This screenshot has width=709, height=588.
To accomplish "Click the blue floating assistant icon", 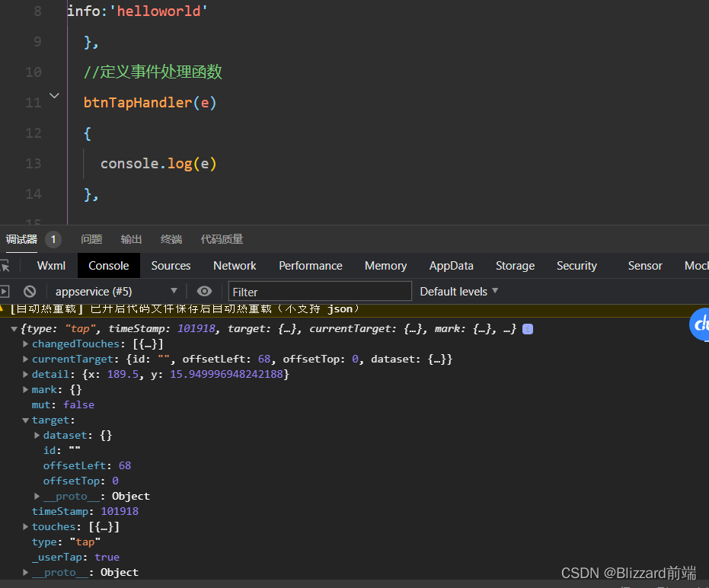I will click(701, 325).
